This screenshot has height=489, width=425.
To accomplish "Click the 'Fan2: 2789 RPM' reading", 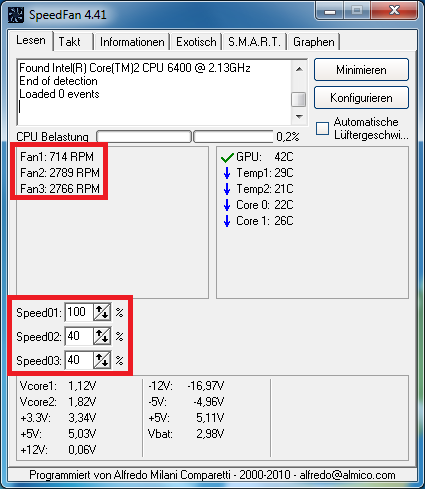I will pos(60,173).
